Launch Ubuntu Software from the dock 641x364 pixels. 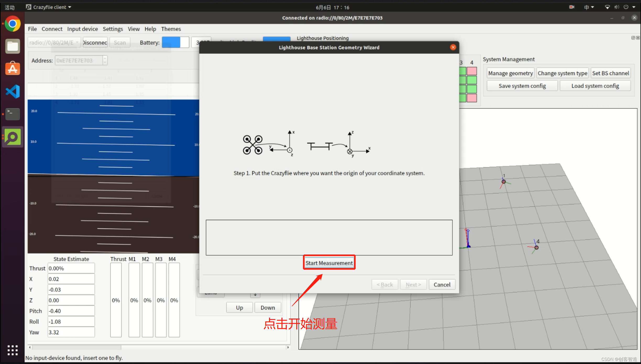12,69
